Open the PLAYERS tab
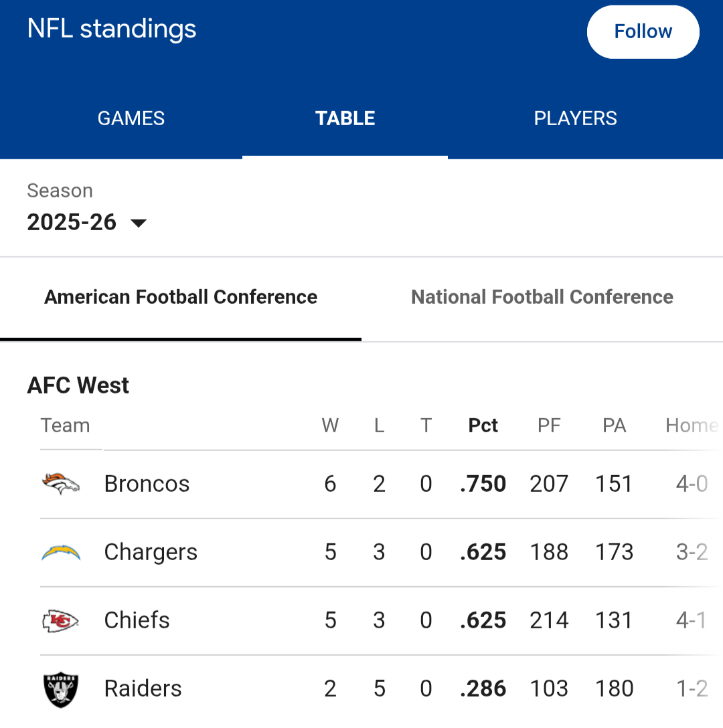The image size is (723, 728). (x=575, y=118)
